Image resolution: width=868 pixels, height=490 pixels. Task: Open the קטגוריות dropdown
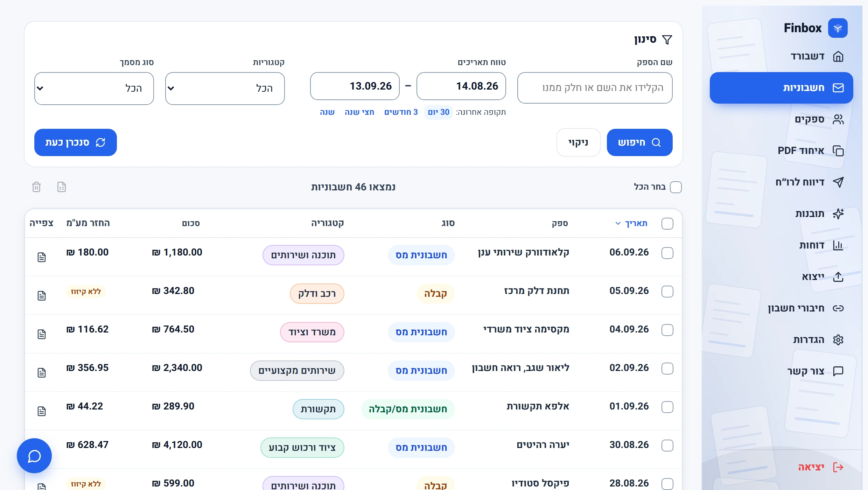(225, 89)
